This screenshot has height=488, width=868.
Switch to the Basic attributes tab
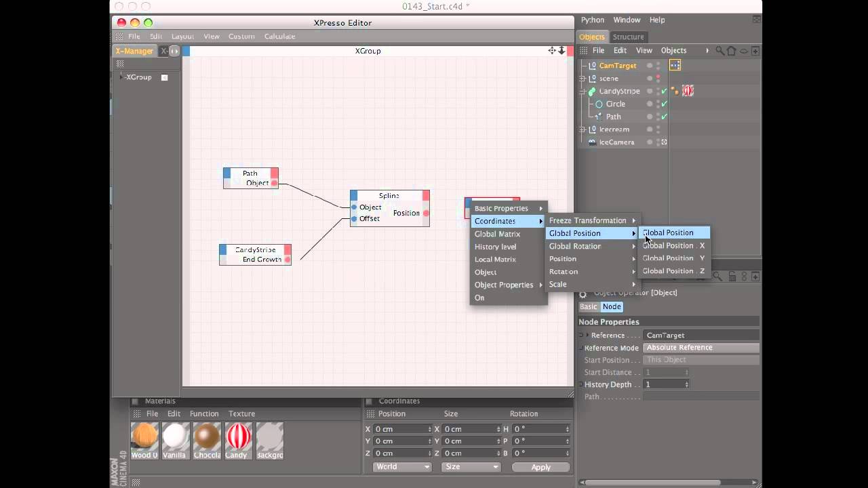pos(589,307)
